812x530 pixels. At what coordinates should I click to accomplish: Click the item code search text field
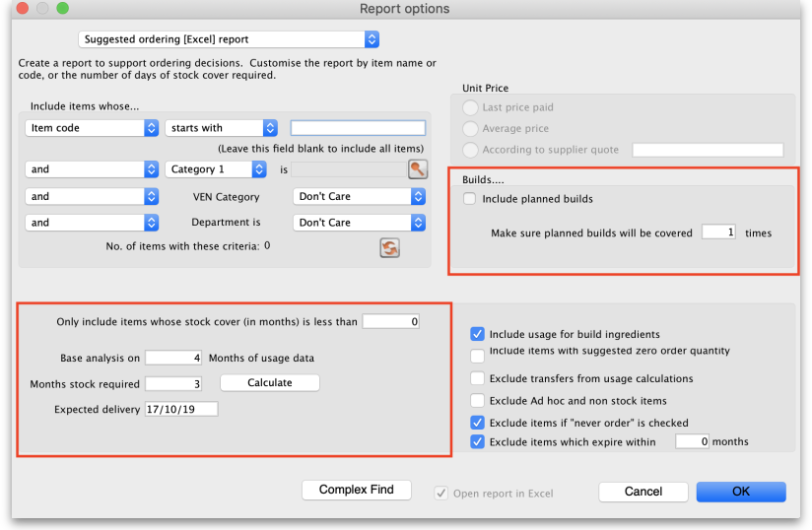(x=358, y=128)
